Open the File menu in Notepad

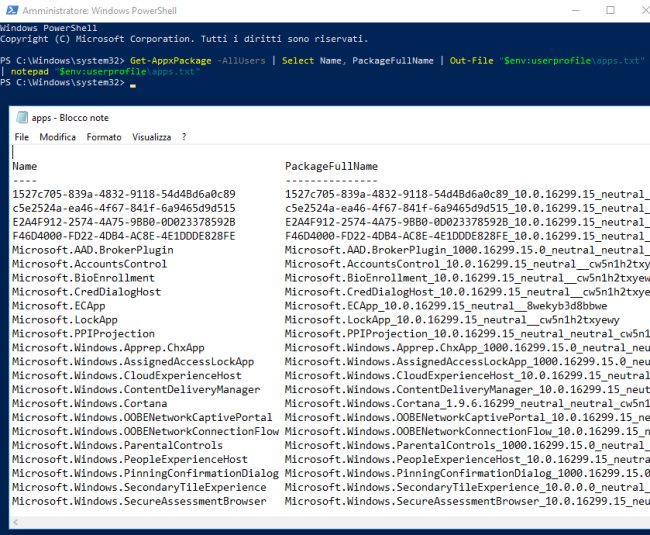tap(22, 137)
